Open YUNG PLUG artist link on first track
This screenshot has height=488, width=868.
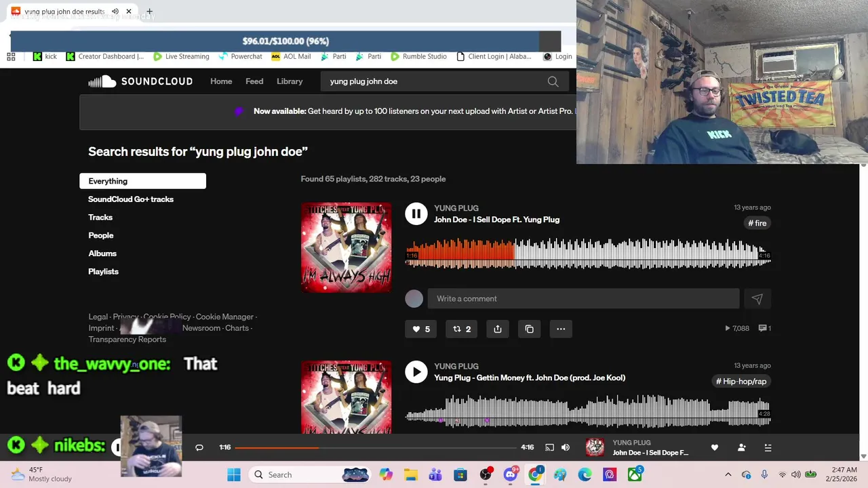coord(456,208)
